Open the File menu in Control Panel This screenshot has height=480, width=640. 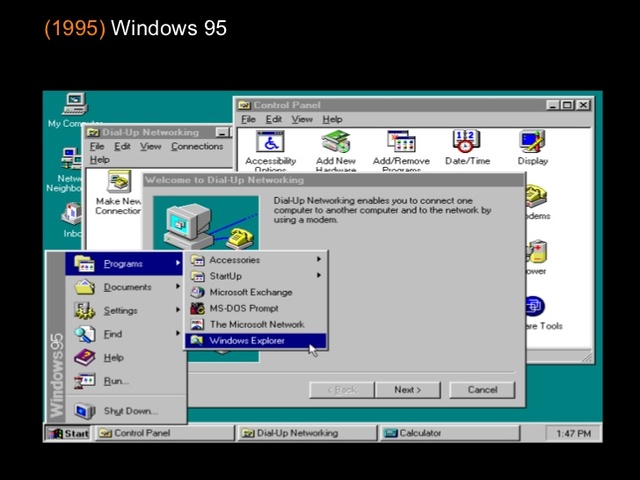248,119
